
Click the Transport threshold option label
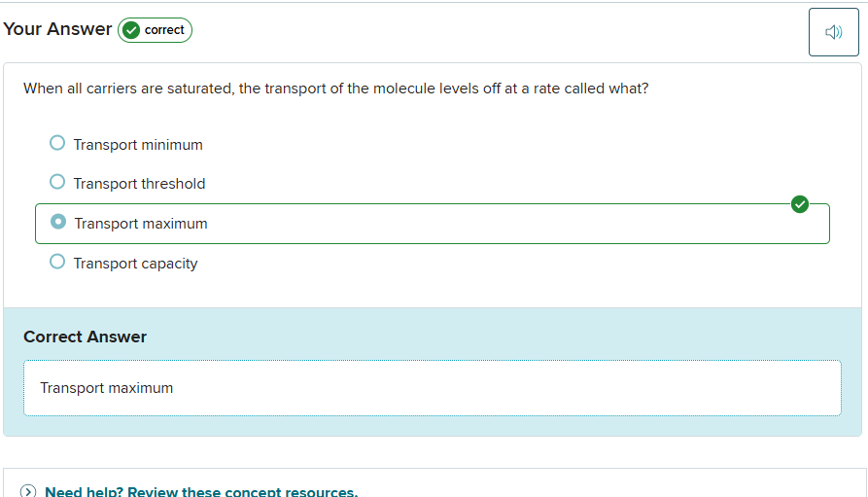[x=139, y=184]
